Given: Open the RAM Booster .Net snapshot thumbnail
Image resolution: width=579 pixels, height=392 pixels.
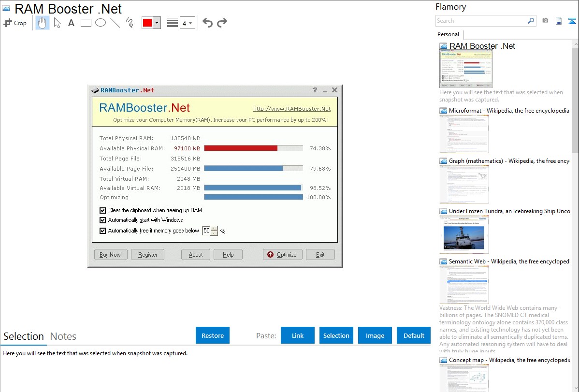Looking at the screenshot, I should [x=466, y=69].
